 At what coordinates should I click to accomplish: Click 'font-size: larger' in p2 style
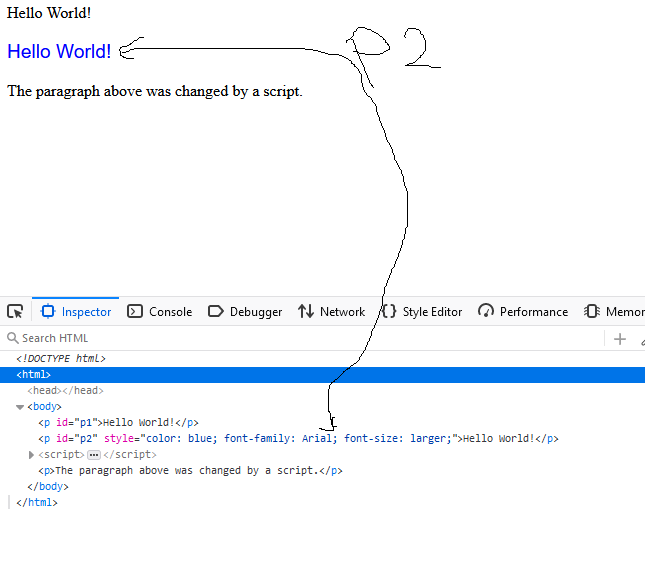[396, 438]
